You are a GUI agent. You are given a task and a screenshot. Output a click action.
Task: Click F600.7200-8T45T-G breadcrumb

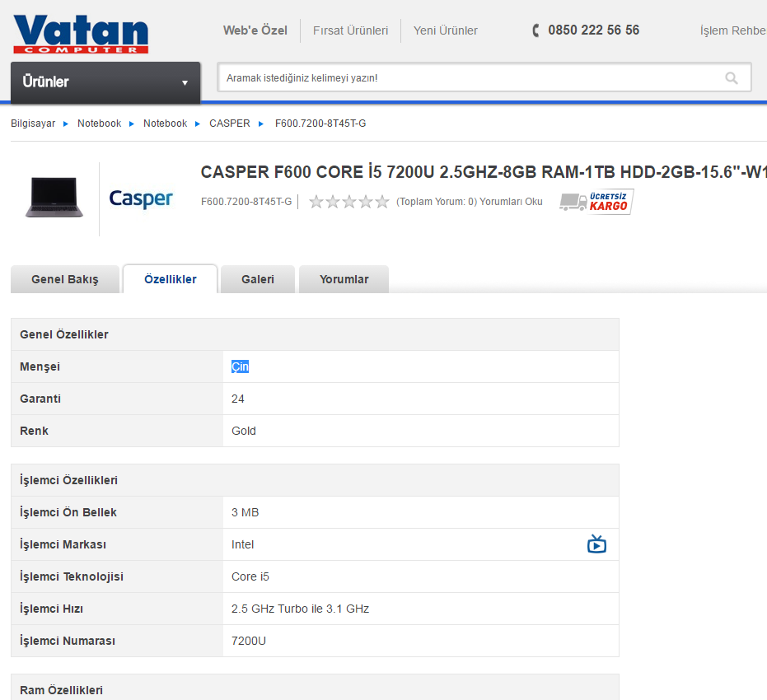click(x=320, y=124)
